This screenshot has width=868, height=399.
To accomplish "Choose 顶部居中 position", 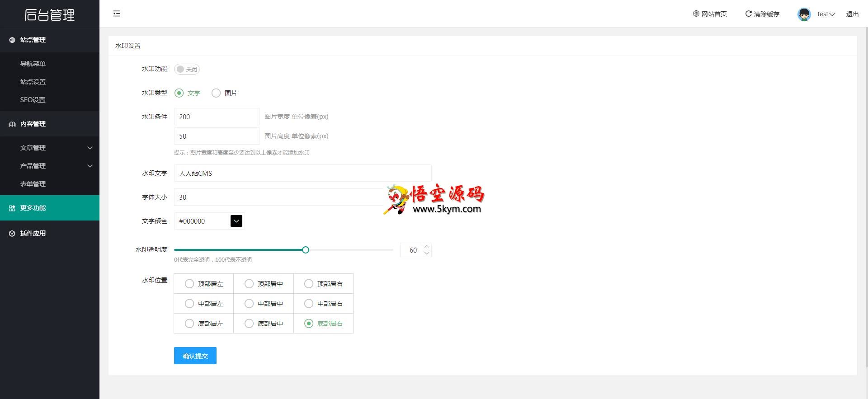I will (264, 284).
